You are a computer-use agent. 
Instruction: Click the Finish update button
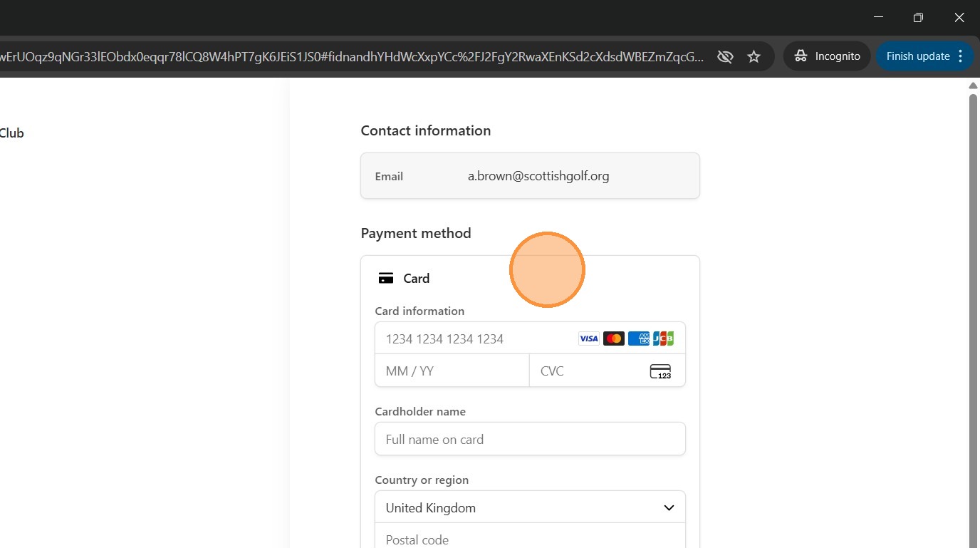point(917,56)
